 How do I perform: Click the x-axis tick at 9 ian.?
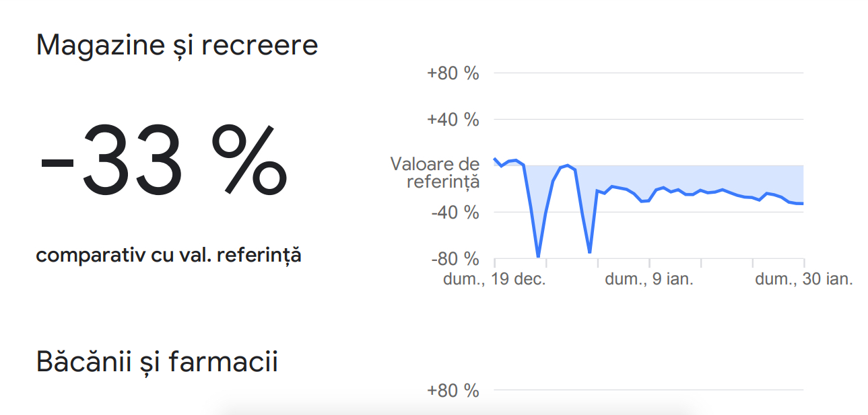649,263
